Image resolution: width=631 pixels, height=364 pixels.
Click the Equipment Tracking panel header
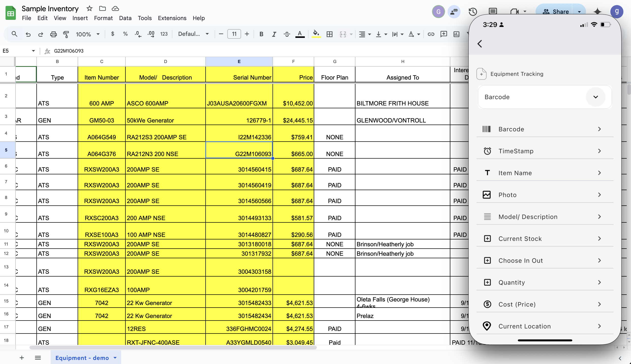(x=517, y=73)
